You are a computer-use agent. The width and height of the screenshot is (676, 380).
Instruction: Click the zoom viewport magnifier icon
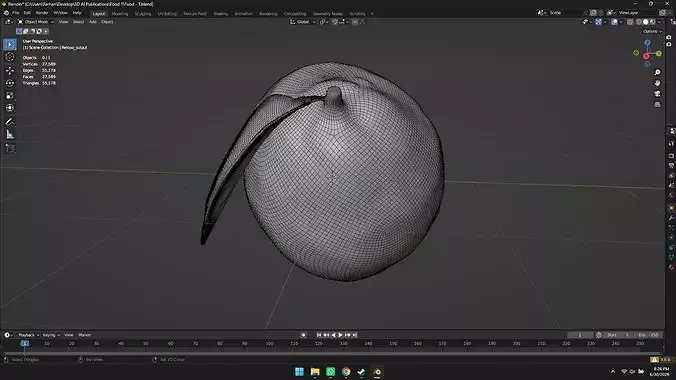(x=657, y=72)
